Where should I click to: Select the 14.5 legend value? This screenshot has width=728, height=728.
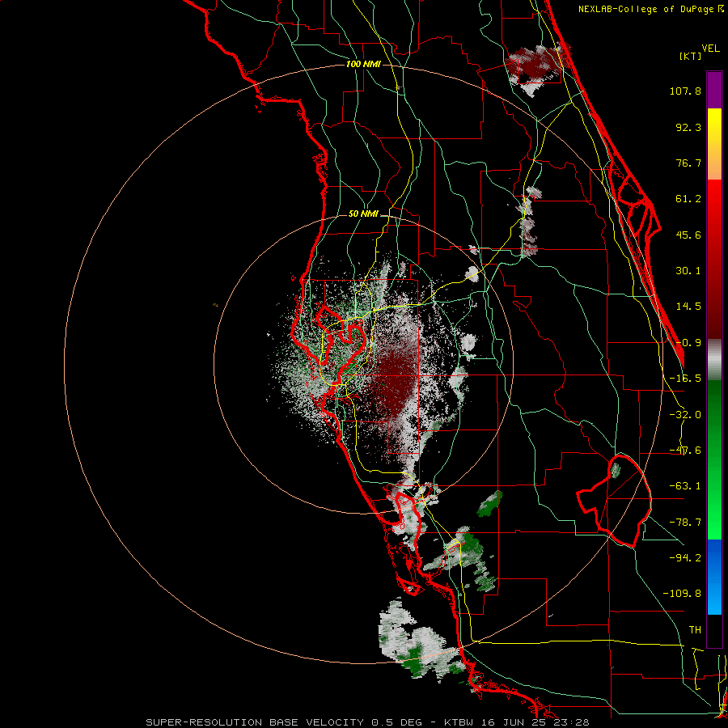pyautogui.click(x=688, y=307)
